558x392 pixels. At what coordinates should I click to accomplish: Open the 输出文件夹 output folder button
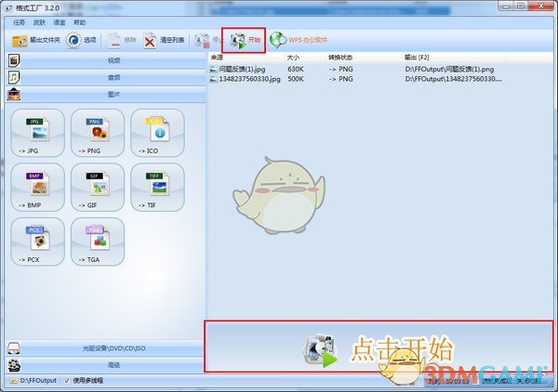(35, 41)
